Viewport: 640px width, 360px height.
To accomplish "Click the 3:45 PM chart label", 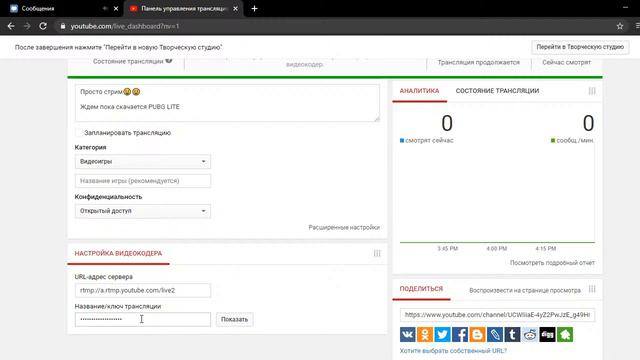I will click(x=447, y=249).
